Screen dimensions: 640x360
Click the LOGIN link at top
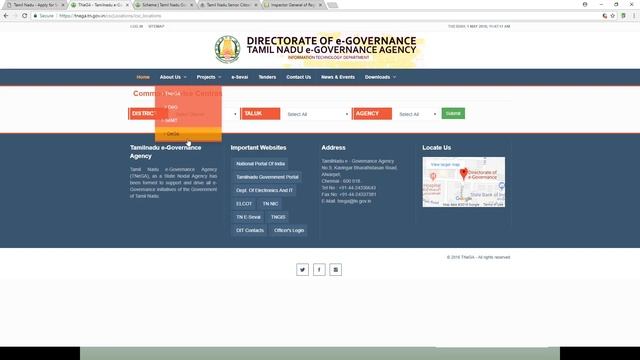click(x=136, y=26)
